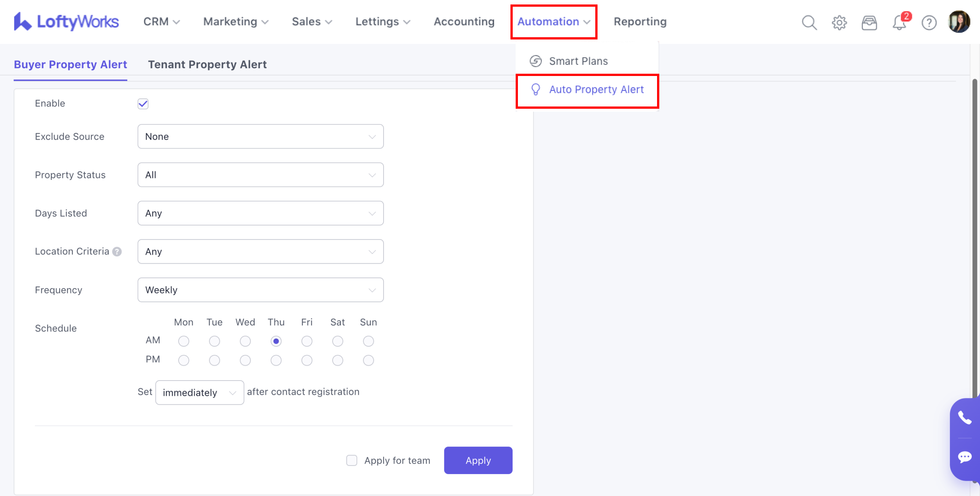980x496 pixels.
Task: Uncheck the Enable checkbox
Action: coord(143,104)
